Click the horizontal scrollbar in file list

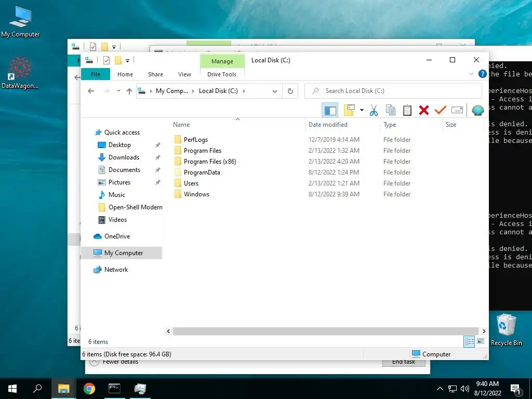(325, 331)
